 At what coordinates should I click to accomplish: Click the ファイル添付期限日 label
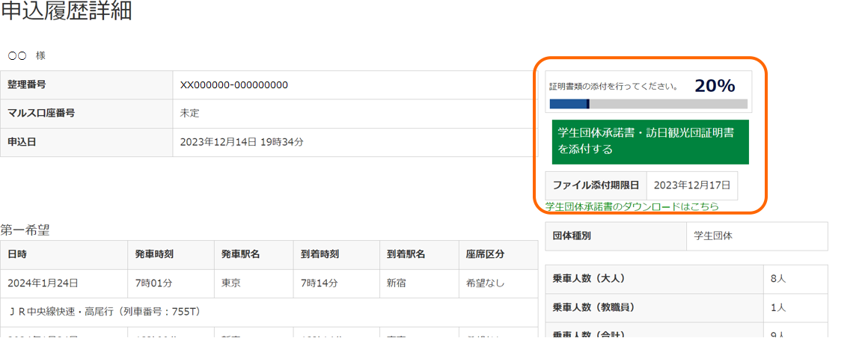(596, 185)
